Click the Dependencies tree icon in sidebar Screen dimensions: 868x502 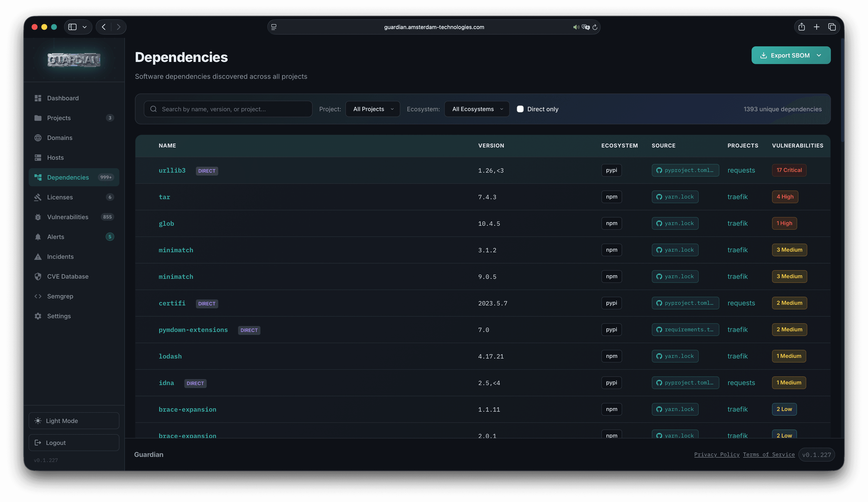tap(38, 177)
